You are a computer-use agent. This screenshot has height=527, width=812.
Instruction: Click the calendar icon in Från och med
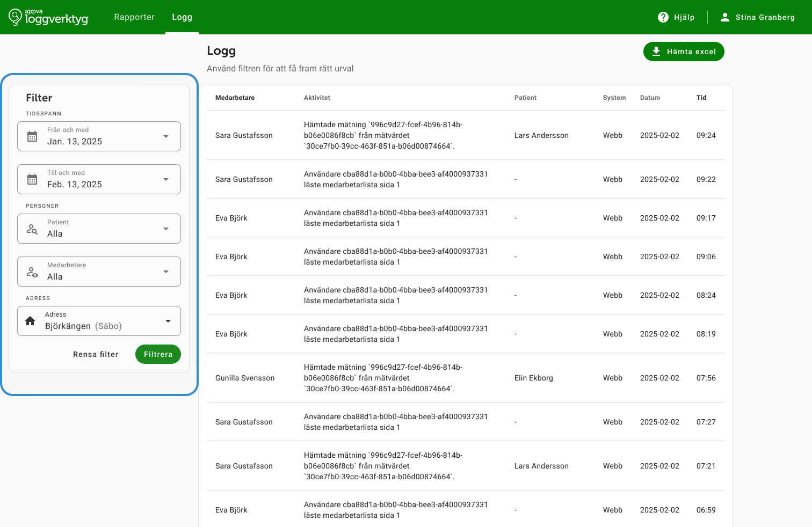[32, 136]
